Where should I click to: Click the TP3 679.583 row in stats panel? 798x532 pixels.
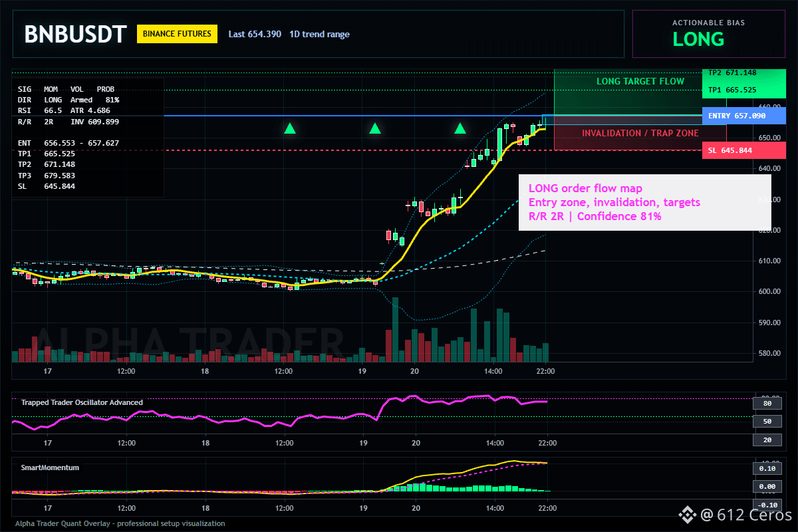click(x=47, y=176)
